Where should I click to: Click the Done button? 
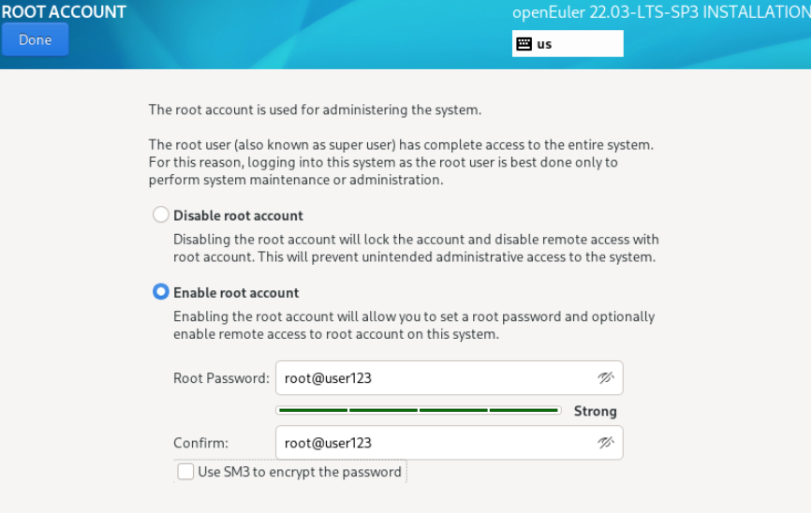(x=36, y=40)
